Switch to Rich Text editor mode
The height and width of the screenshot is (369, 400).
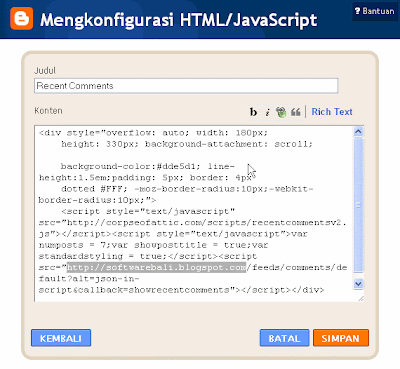tap(332, 112)
